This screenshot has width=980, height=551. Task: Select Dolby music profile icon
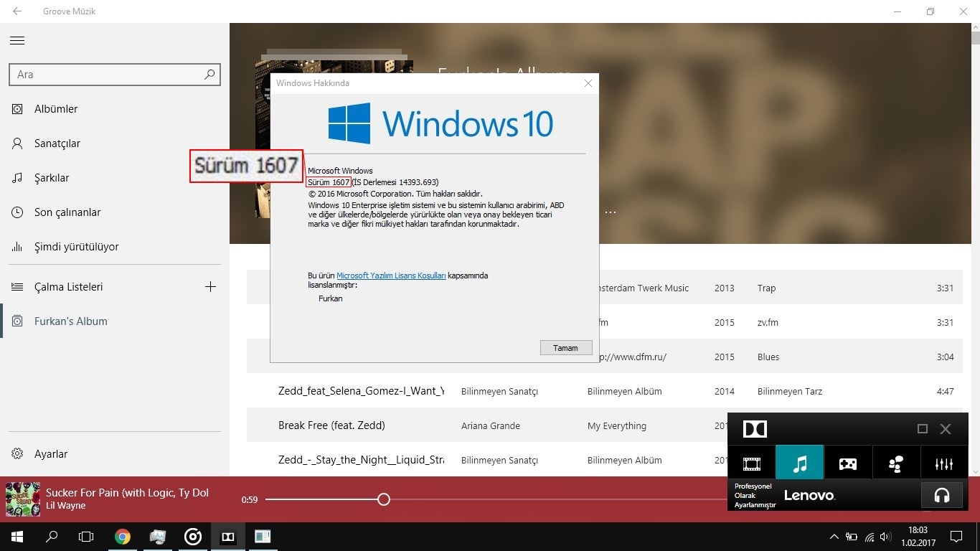tap(800, 464)
